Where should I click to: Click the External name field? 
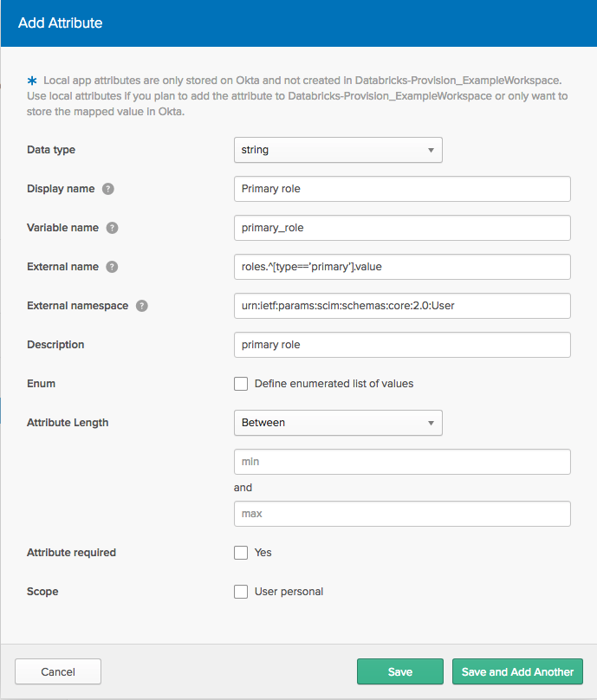coord(402,267)
